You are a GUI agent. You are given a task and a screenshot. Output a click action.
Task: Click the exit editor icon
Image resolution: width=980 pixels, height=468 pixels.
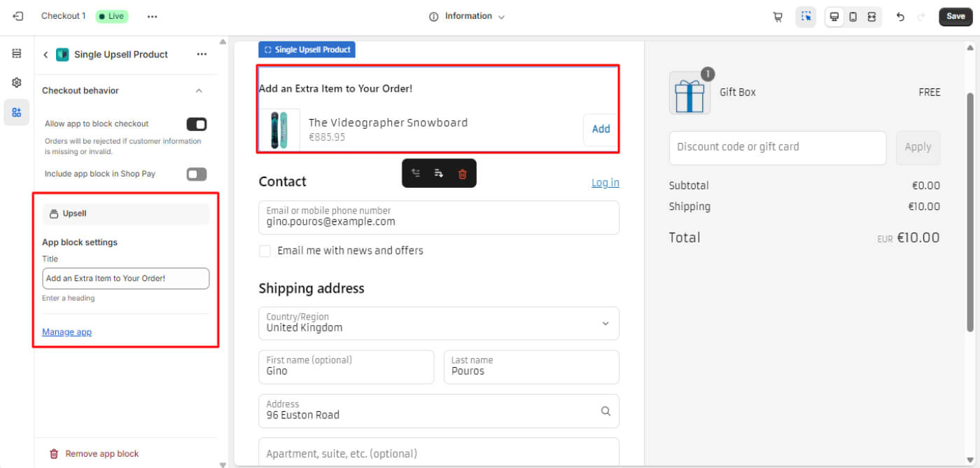pyautogui.click(x=18, y=16)
